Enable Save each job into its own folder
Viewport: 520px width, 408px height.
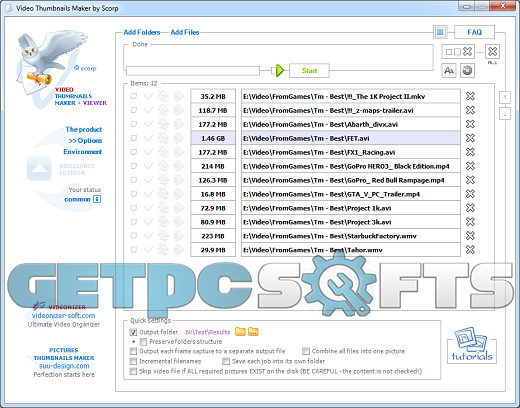226,361
